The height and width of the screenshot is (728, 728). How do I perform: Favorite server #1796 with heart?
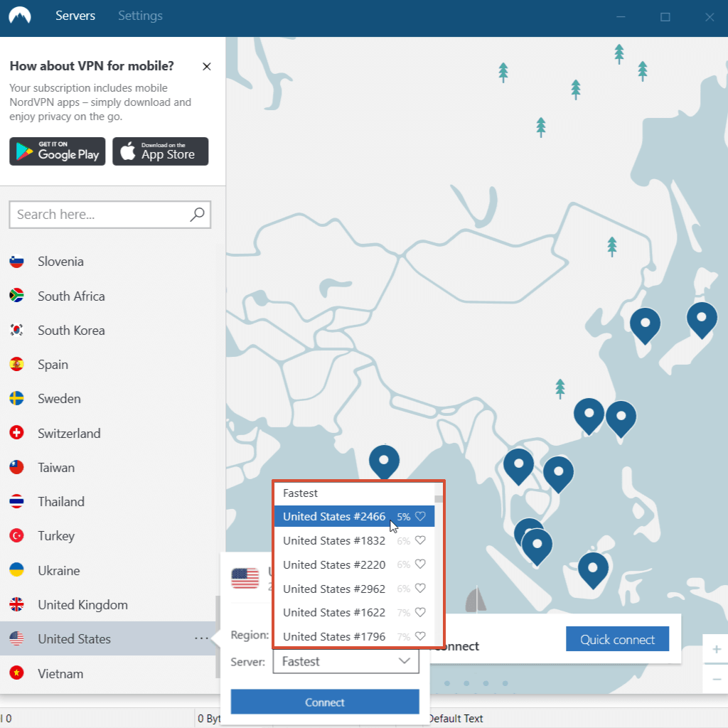420,636
